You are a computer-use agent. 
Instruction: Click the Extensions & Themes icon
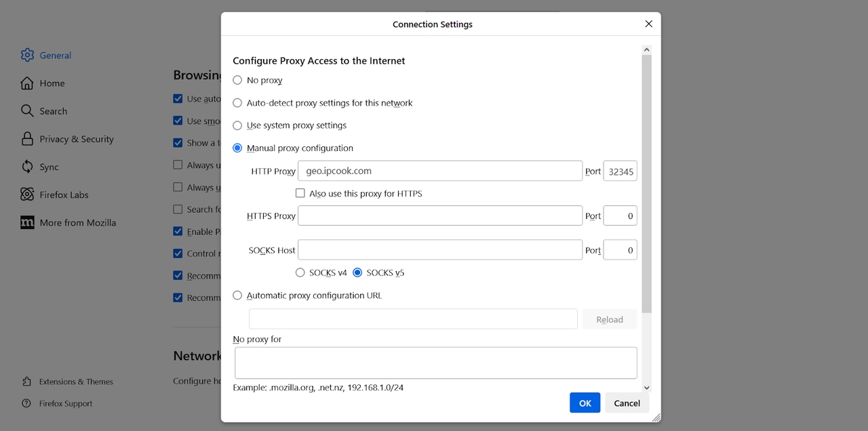[27, 382]
